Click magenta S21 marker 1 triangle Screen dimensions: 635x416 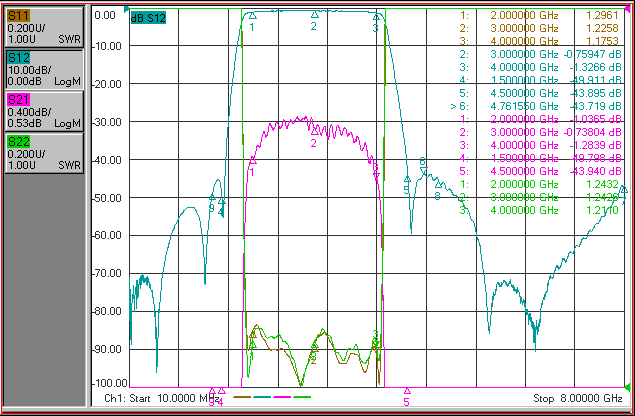coord(253,161)
